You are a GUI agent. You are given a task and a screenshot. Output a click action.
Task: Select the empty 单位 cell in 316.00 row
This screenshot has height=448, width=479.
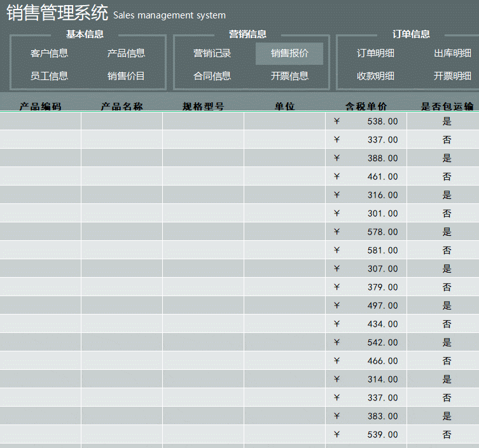(285, 194)
